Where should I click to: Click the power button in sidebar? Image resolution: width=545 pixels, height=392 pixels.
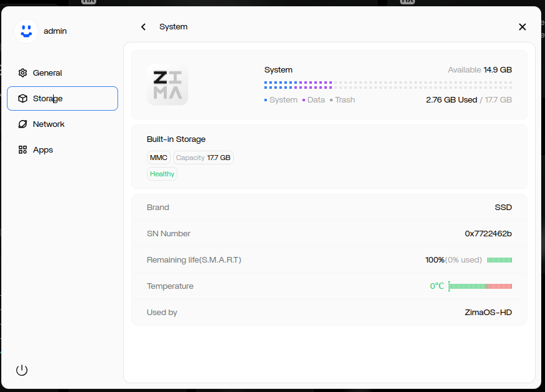(x=22, y=369)
